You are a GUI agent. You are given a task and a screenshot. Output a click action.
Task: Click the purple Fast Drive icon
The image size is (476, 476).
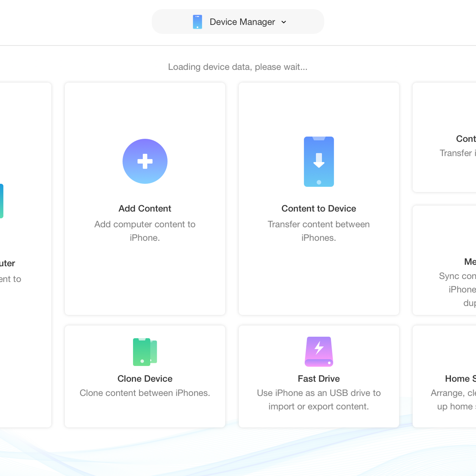(x=319, y=352)
